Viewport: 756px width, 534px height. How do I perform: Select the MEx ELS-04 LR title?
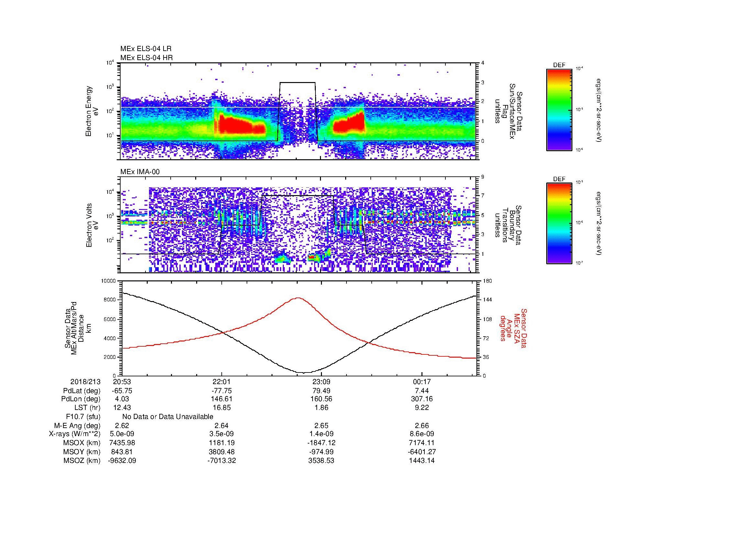pyautogui.click(x=146, y=49)
